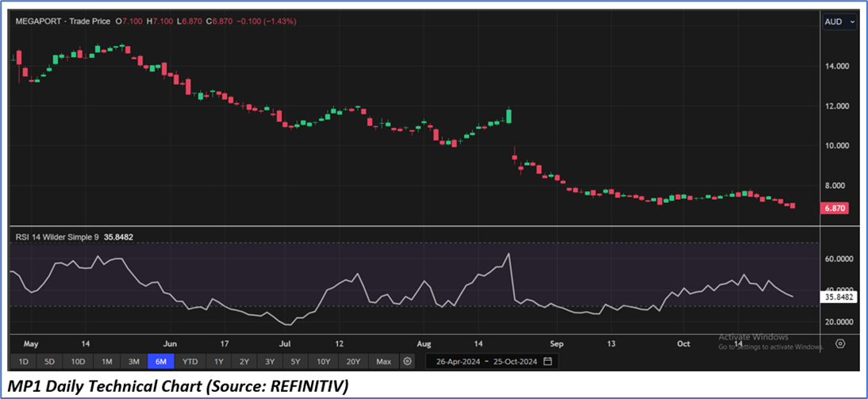868x399 pixels.
Task: Select the 10Y range
Action: [x=323, y=361]
